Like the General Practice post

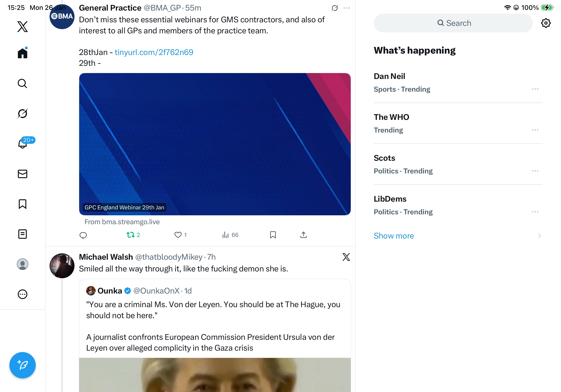[x=178, y=235]
